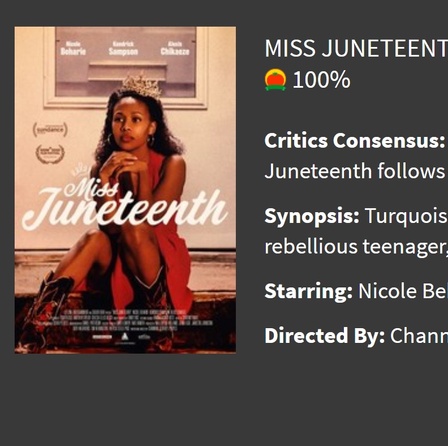Click Alexis Chikaeze's name on the poster
Image resolution: width=448 pixels, height=446 pixels.
click(x=175, y=49)
